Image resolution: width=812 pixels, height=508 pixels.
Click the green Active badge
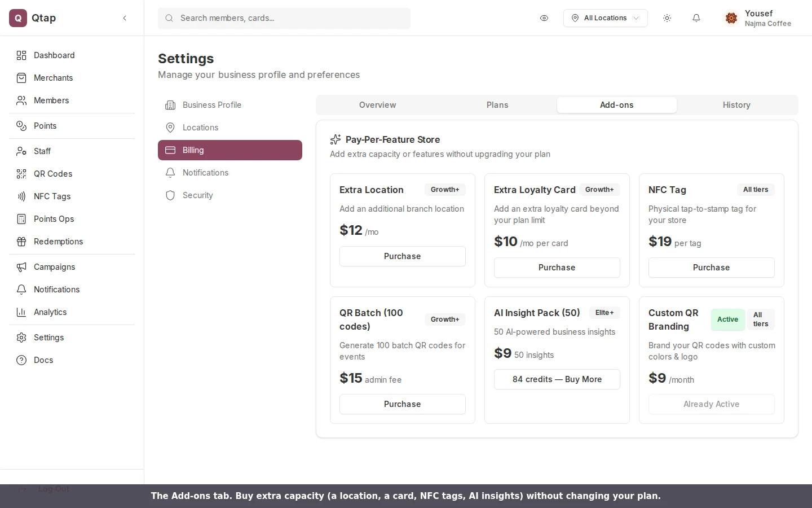tap(727, 319)
